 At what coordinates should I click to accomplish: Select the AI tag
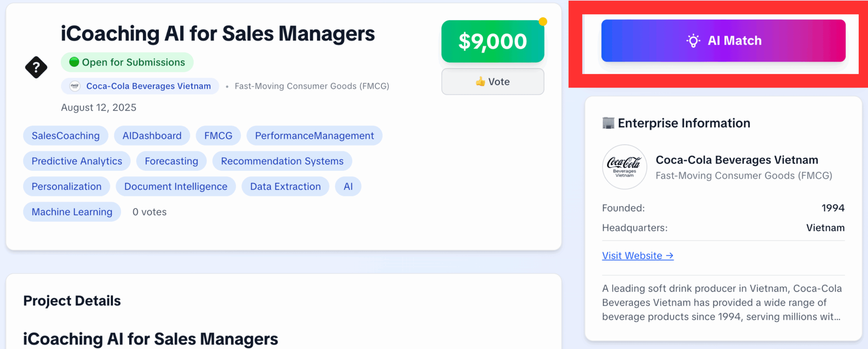click(x=348, y=186)
